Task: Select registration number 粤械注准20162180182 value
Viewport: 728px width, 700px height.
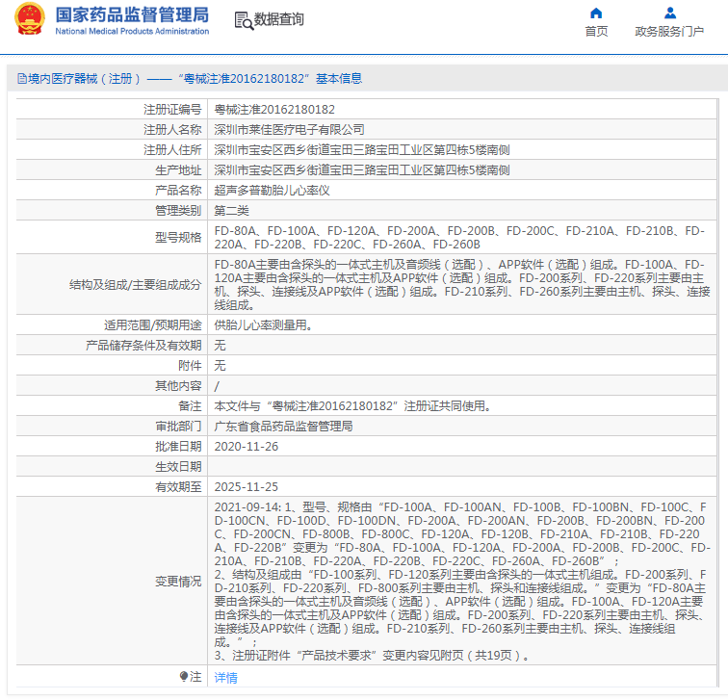Action: pos(274,110)
